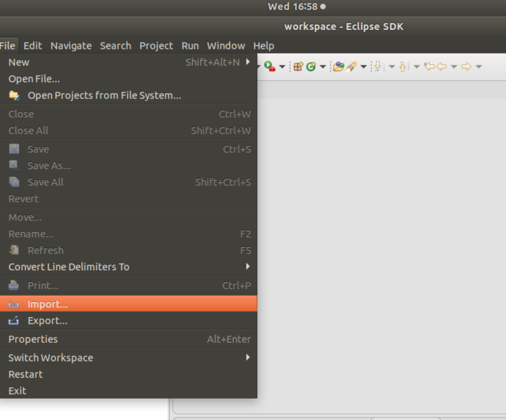Click the disabled Revert entry

pos(128,199)
